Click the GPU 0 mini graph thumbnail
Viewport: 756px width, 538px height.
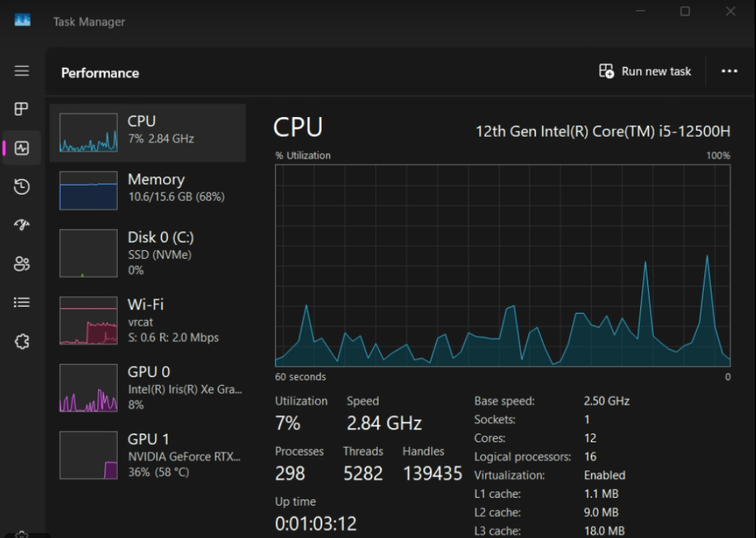88,388
